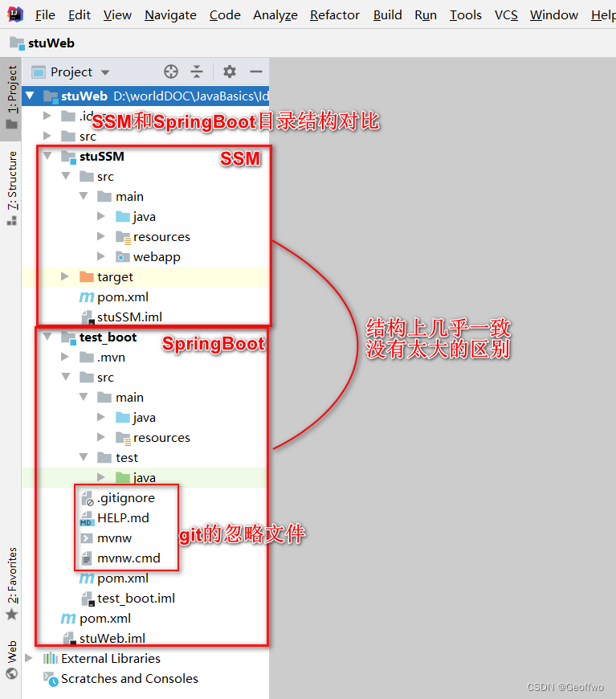Collapse the test folder in test_boot
The width and height of the screenshot is (616, 699).
(84, 457)
